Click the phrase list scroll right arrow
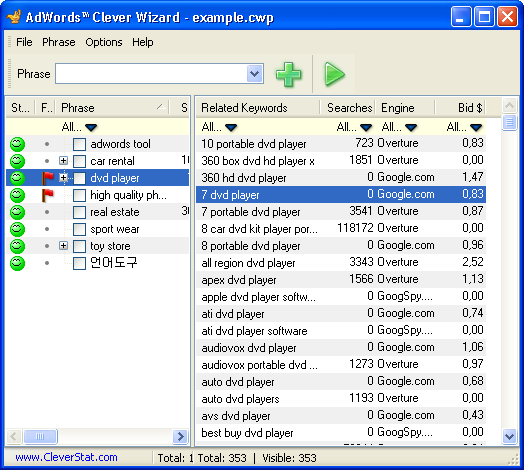The width and height of the screenshot is (524, 470). click(x=180, y=437)
